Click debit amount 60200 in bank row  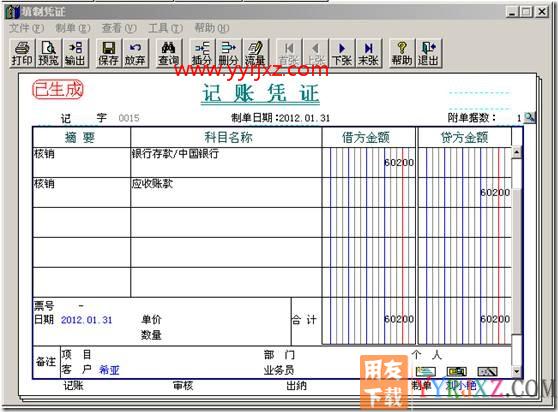399,163
